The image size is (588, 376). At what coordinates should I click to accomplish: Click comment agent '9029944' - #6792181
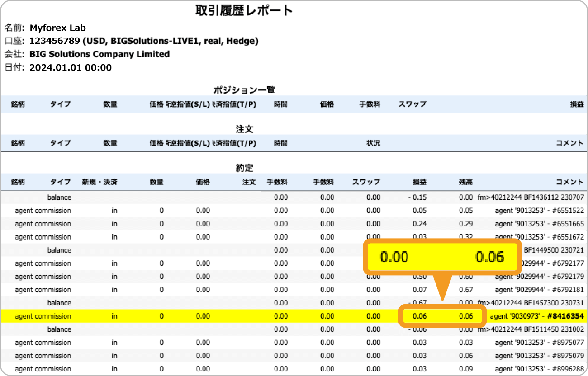coord(539,290)
